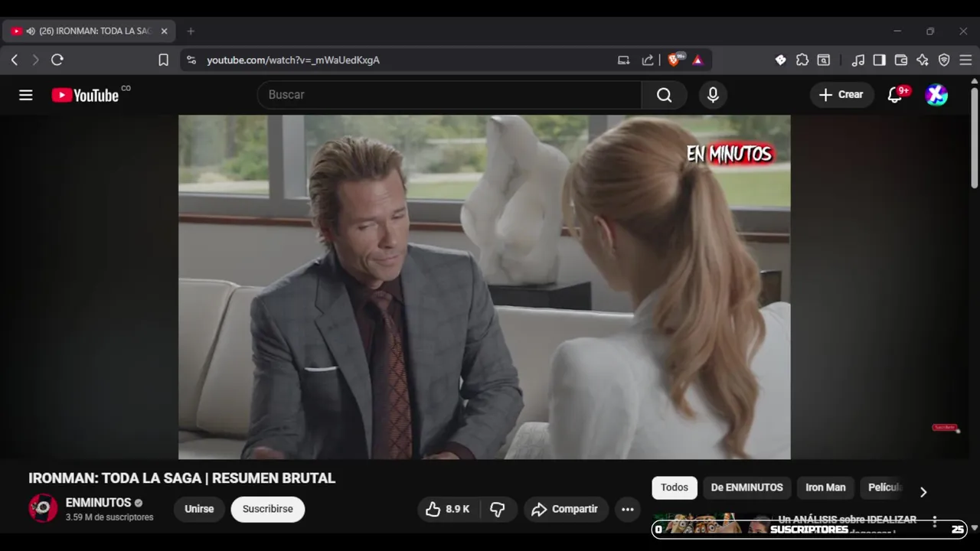Go back to the previous page

pos(15,60)
